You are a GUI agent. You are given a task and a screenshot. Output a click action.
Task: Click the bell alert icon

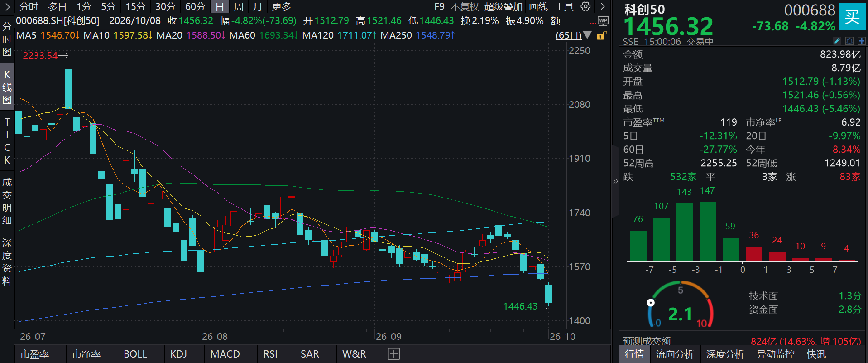pos(849,41)
